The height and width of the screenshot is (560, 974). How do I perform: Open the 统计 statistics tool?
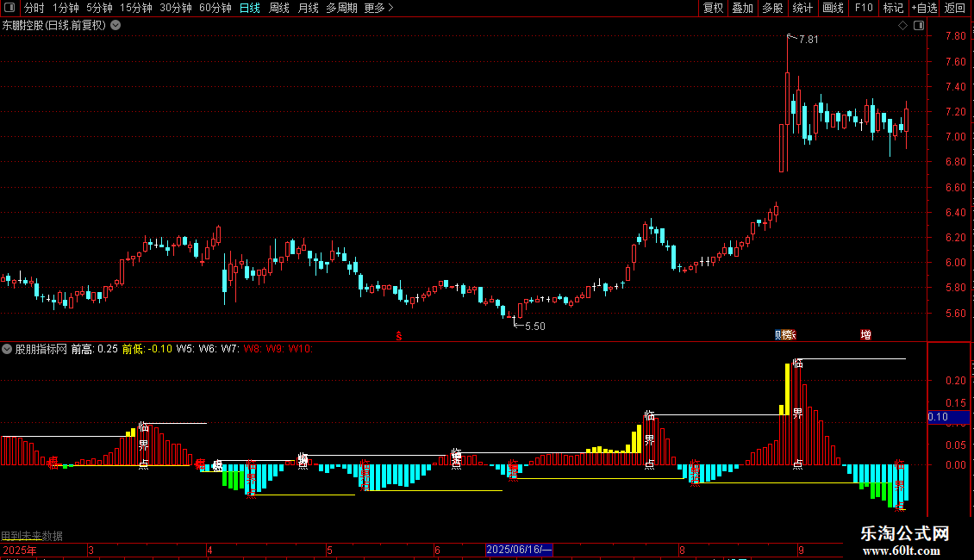[802, 8]
